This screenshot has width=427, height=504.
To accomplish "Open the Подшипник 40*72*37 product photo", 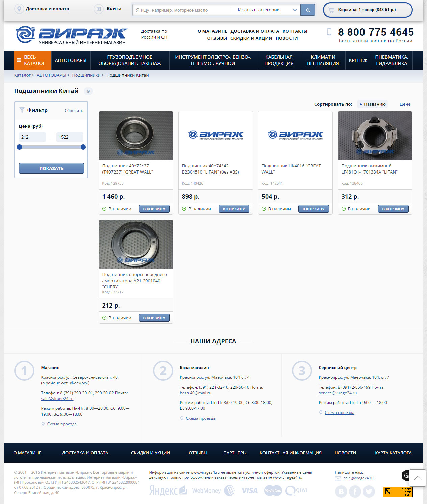I will (x=136, y=136).
